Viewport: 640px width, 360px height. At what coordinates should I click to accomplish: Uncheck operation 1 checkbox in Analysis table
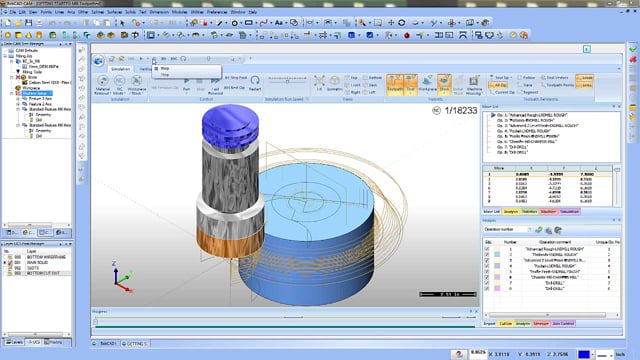(487, 249)
